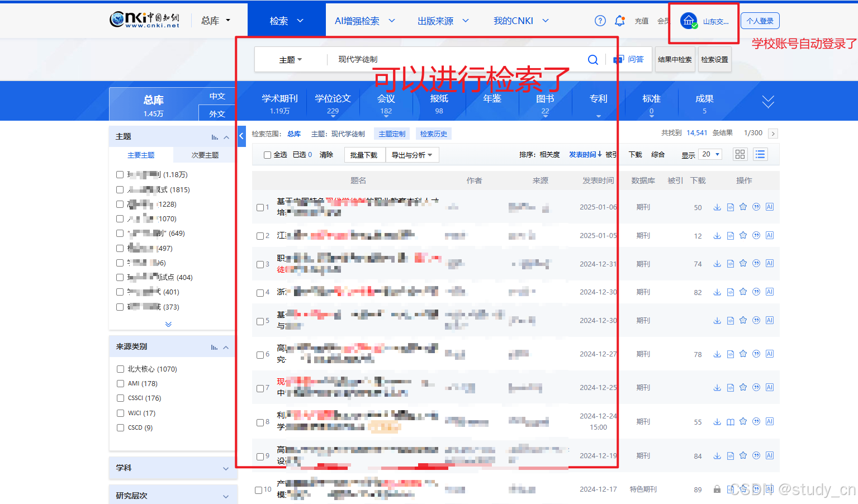Collapse the 来源类别 filter panel
Image resolution: width=858 pixels, height=504 pixels.
[226, 348]
